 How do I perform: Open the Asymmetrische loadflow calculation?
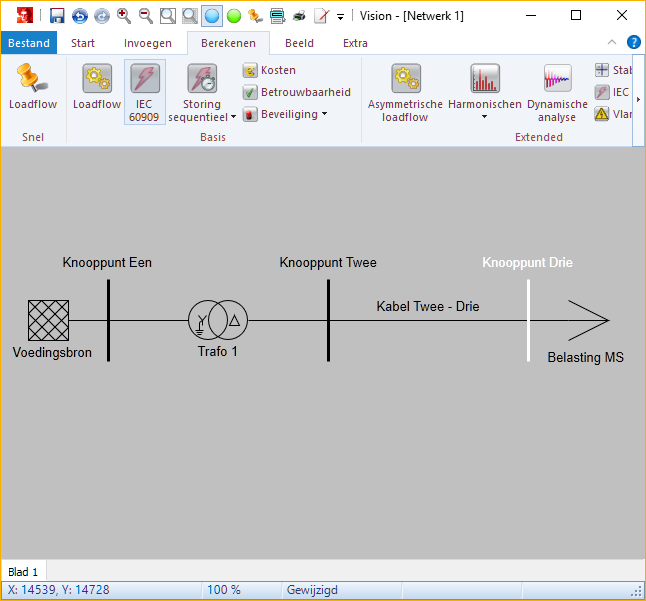point(405,93)
